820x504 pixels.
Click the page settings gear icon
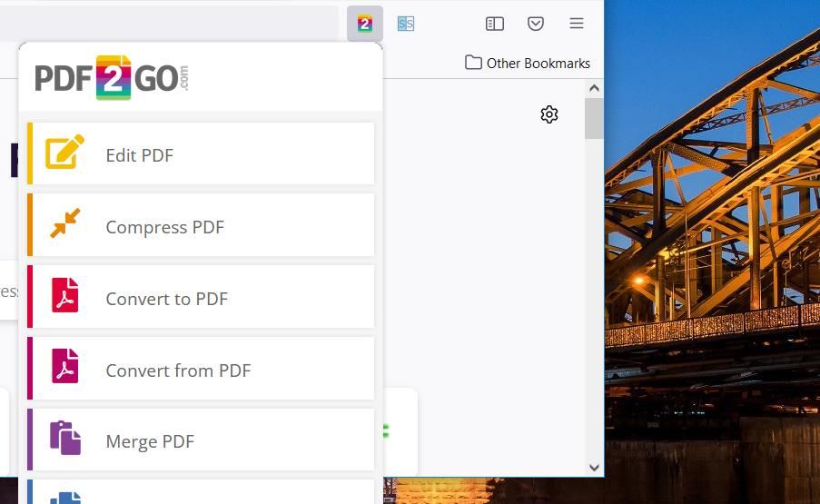(549, 114)
